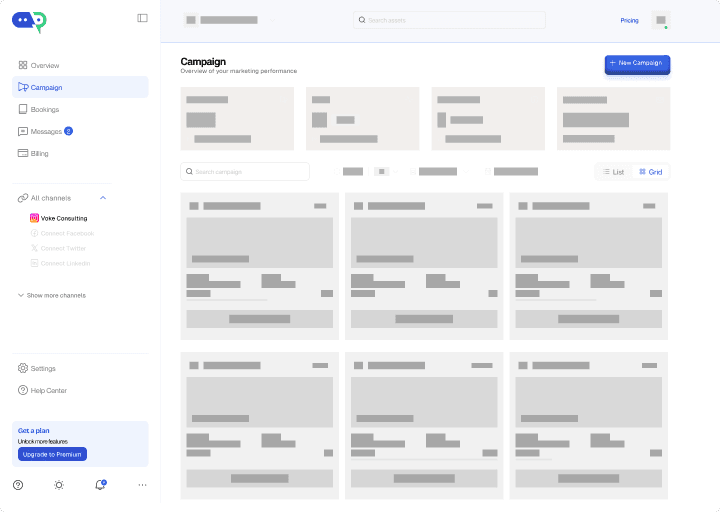
Task: Toggle light mode with the sun icon
Action: point(59,485)
